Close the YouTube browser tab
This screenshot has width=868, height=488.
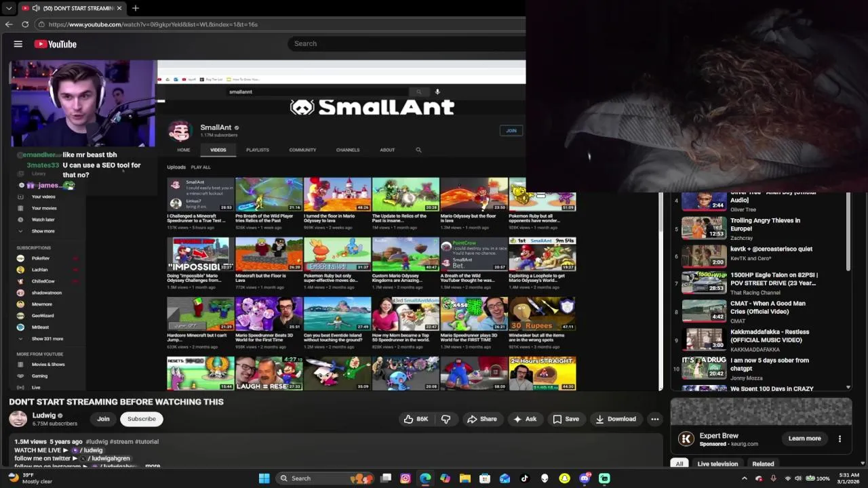coord(119,8)
